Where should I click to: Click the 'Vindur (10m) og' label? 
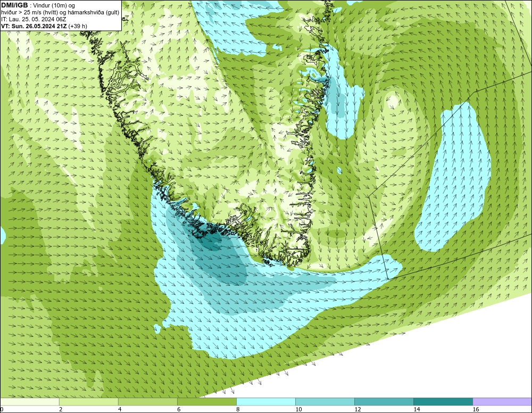(x=54, y=6)
